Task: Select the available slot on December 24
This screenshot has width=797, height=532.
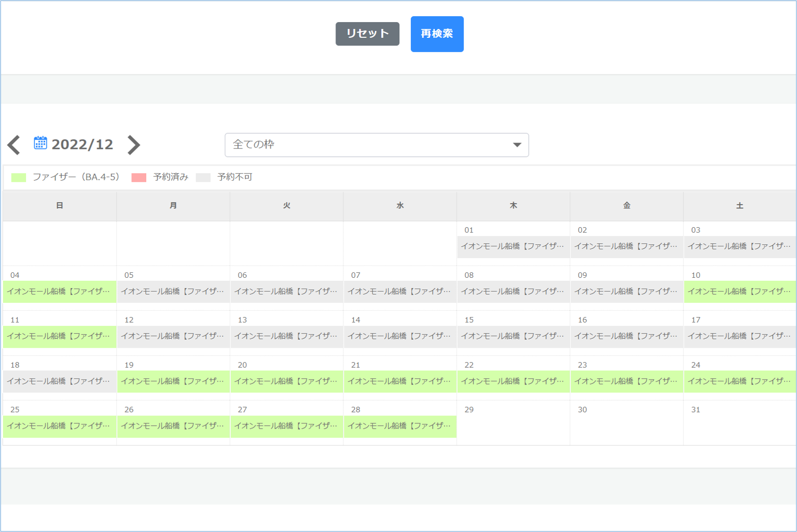Action: click(x=740, y=382)
